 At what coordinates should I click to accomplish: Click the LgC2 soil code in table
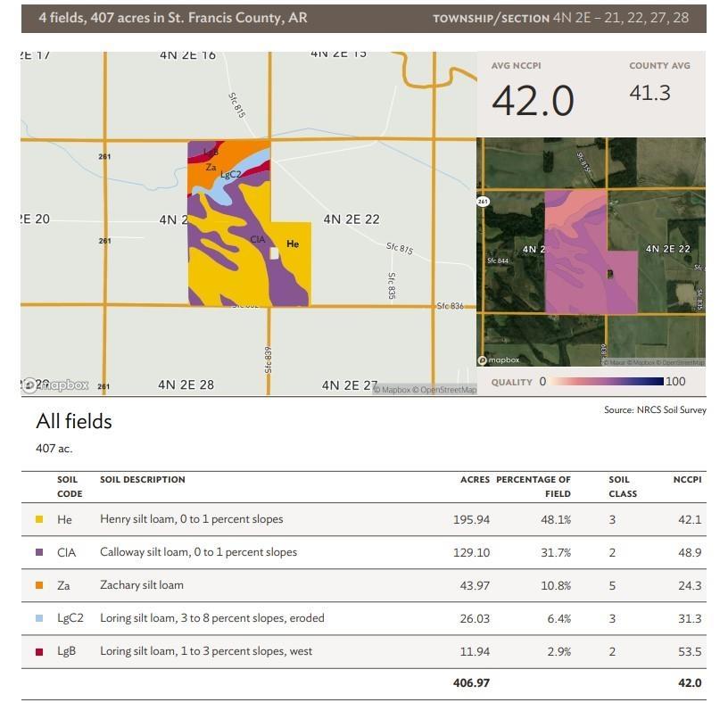pyautogui.click(x=70, y=618)
